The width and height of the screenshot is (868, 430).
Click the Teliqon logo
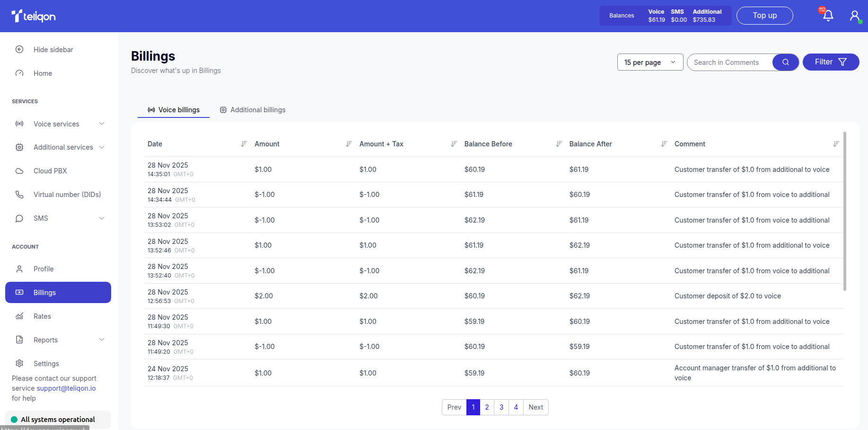tap(34, 17)
